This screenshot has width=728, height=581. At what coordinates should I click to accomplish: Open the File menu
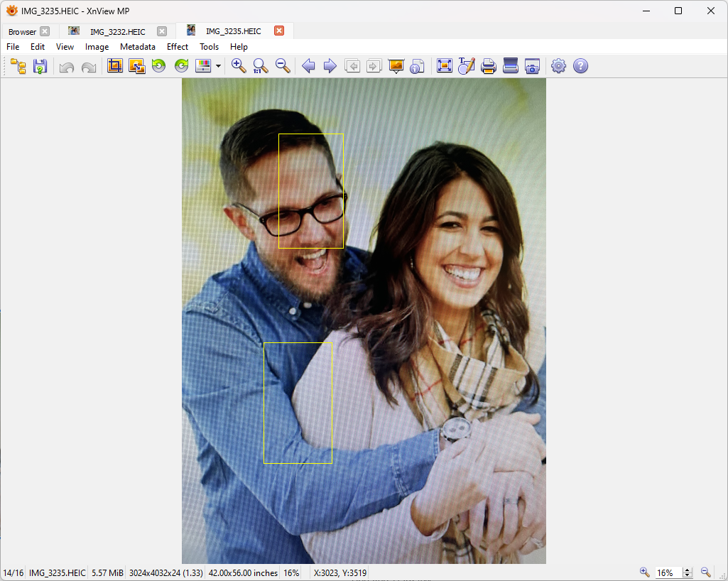(13, 47)
